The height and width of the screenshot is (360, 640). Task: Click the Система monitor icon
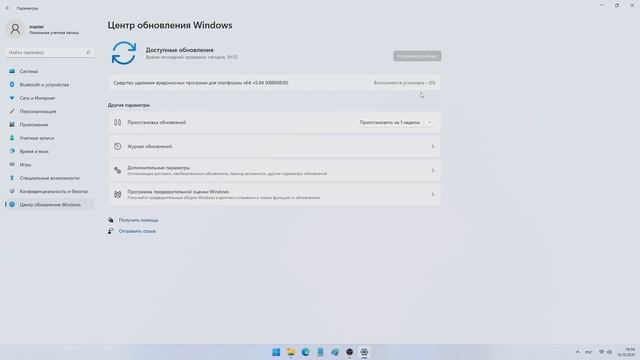12,71
